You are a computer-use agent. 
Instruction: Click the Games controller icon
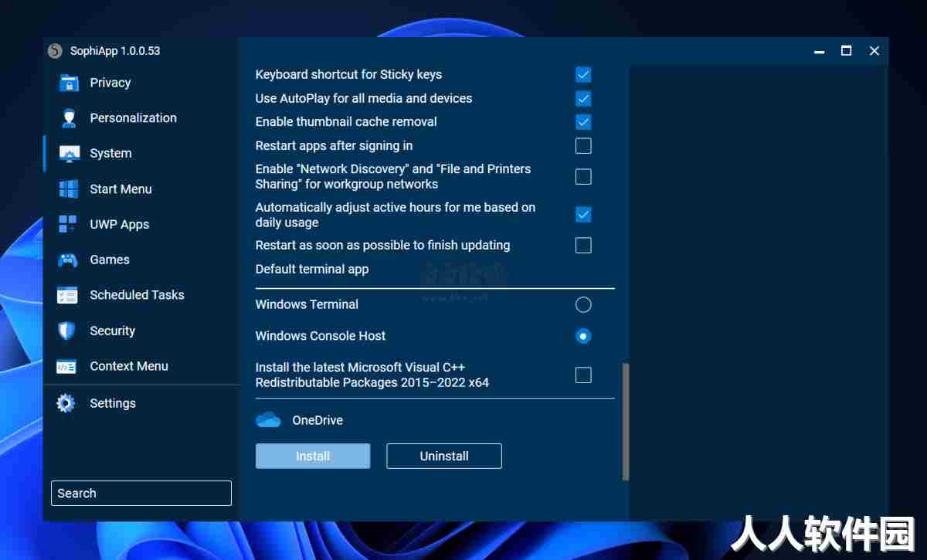coord(68,260)
